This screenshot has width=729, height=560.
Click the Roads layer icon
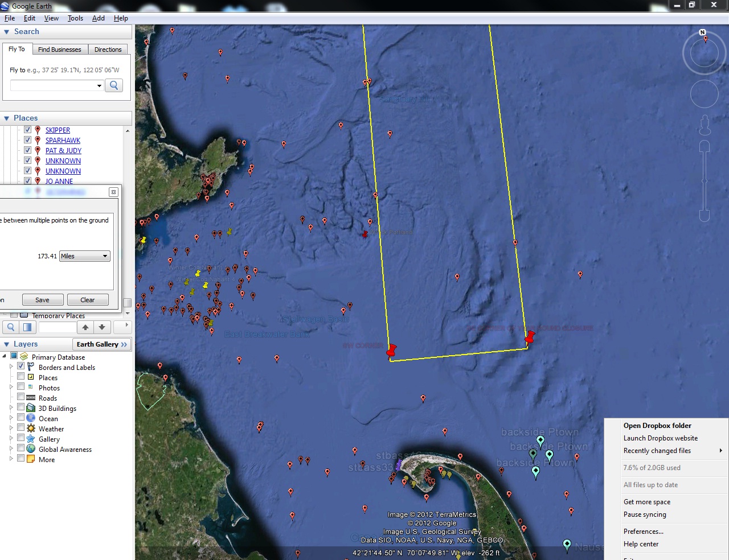click(x=31, y=398)
